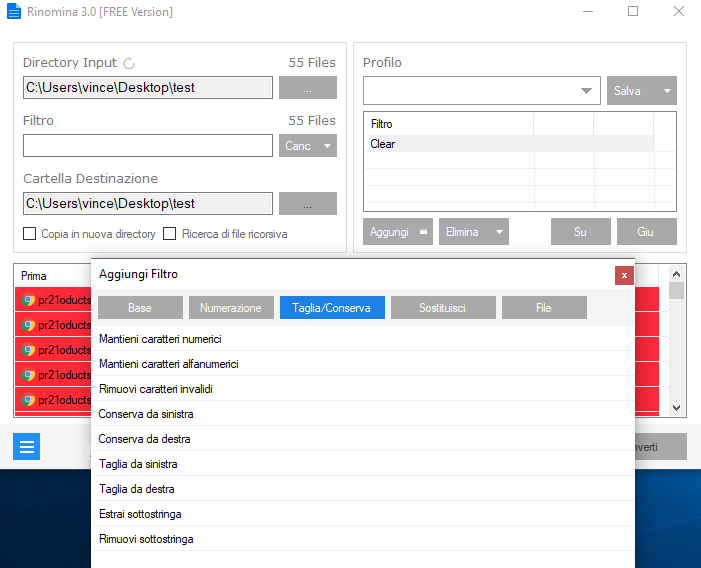
Task: Click the Filtro text input field
Action: click(148, 146)
